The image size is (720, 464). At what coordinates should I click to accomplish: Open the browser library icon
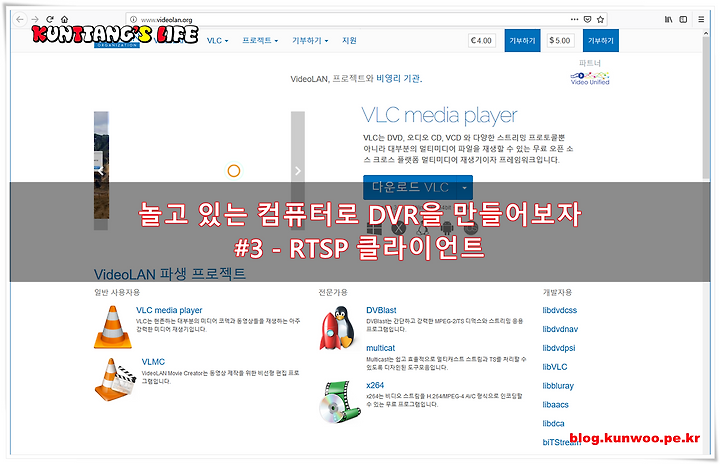tap(669, 19)
